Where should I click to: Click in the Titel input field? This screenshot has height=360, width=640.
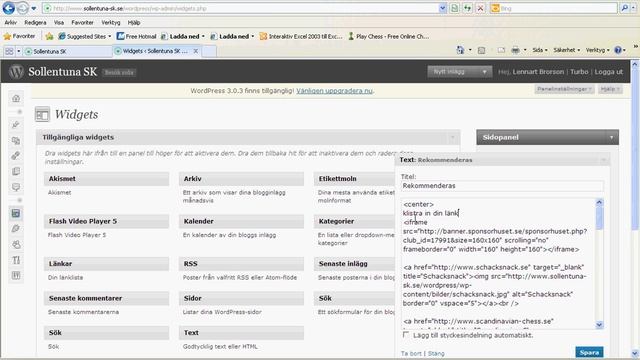(x=502, y=186)
